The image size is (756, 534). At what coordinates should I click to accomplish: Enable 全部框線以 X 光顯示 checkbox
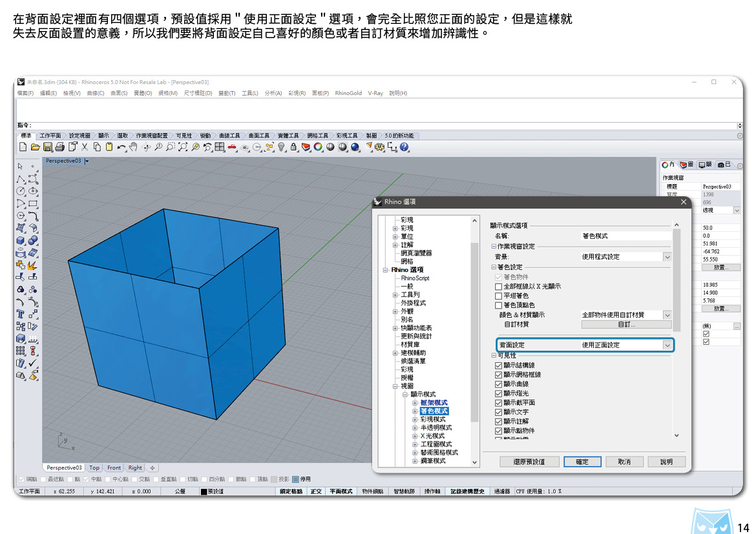pyautogui.click(x=499, y=287)
